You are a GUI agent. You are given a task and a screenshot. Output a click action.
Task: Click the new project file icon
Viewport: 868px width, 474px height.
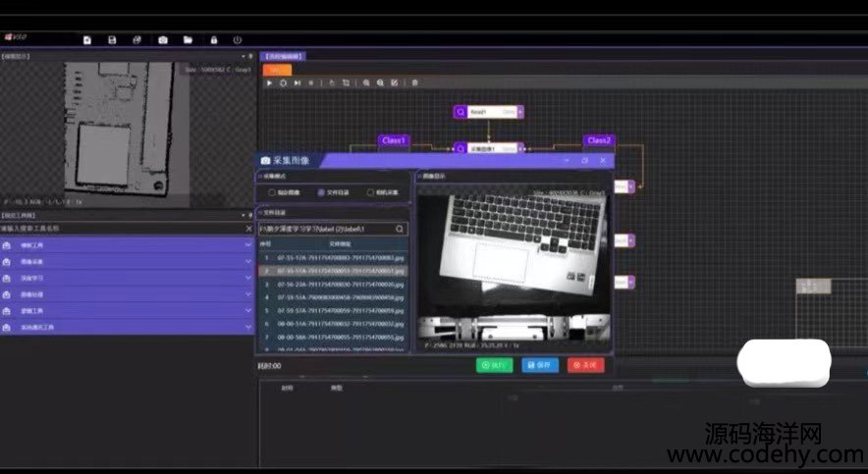point(87,40)
